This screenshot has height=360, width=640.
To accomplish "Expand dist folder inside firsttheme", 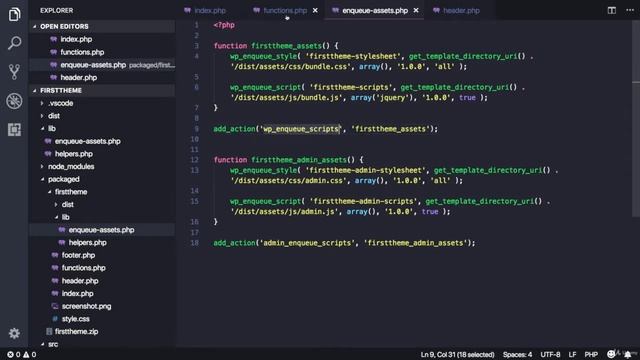I will point(68,204).
